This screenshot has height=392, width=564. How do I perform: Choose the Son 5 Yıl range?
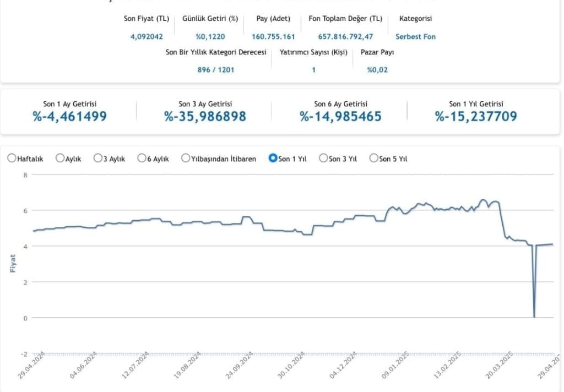click(x=374, y=159)
